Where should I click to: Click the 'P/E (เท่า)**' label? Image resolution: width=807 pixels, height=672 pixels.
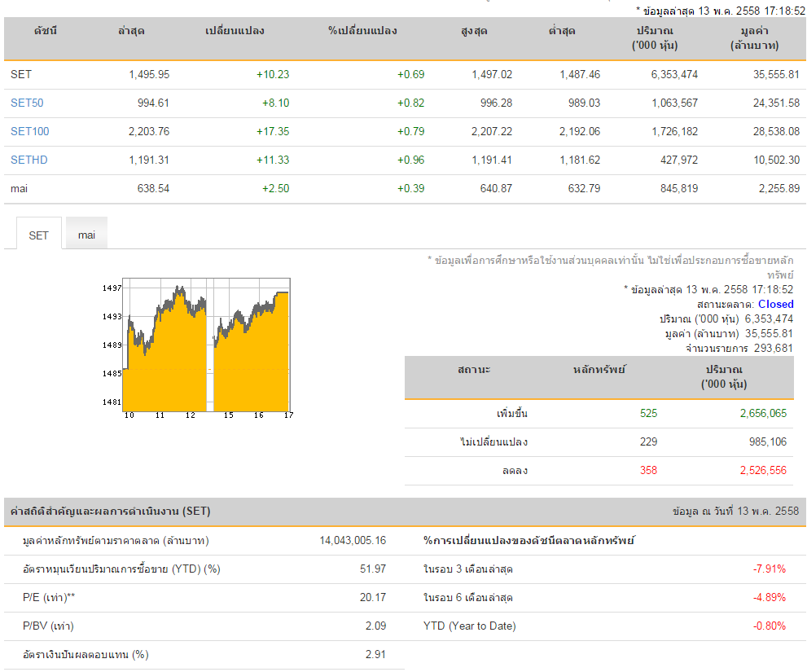[x=49, y=597]
